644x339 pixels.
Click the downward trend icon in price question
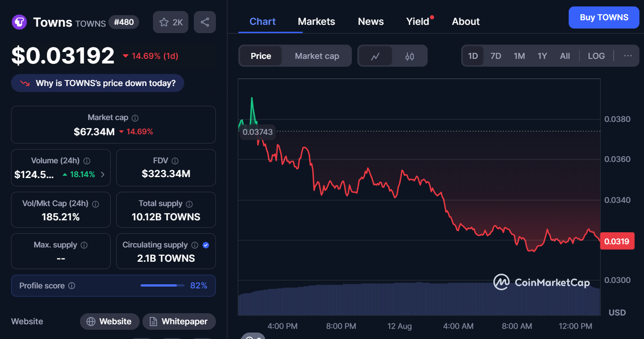pyautogui.click(x=25, y=83)
